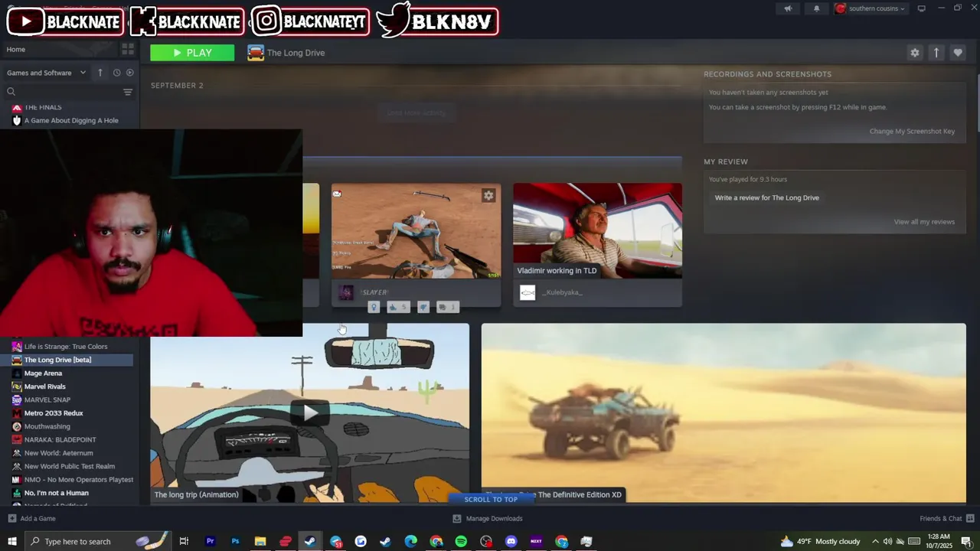Open gear options on SLAYER screenshot
Screen dimensions: 980x551
pyautogui.click(x=488, y=196)
